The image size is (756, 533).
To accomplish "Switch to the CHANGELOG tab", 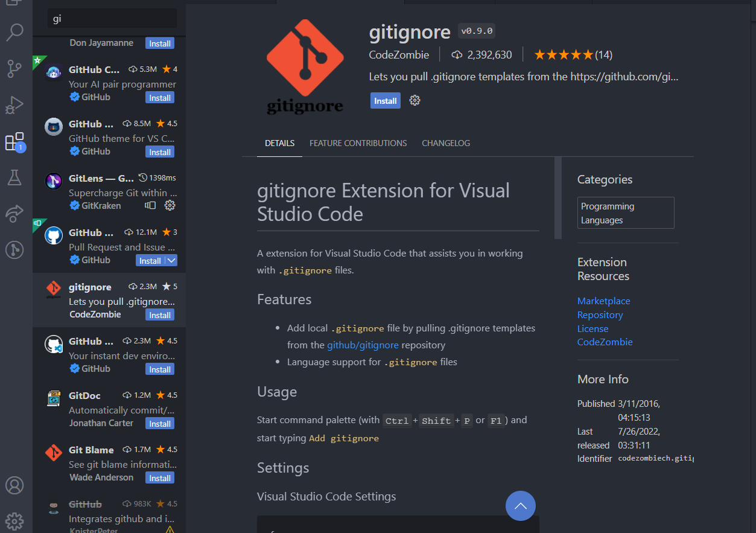I will pos(446,143).
